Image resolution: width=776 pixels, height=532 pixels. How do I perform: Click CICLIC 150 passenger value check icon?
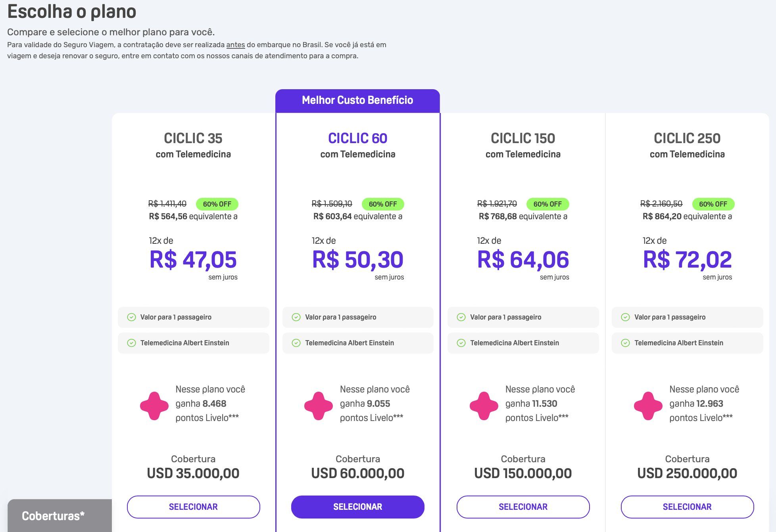coord(461,317)
